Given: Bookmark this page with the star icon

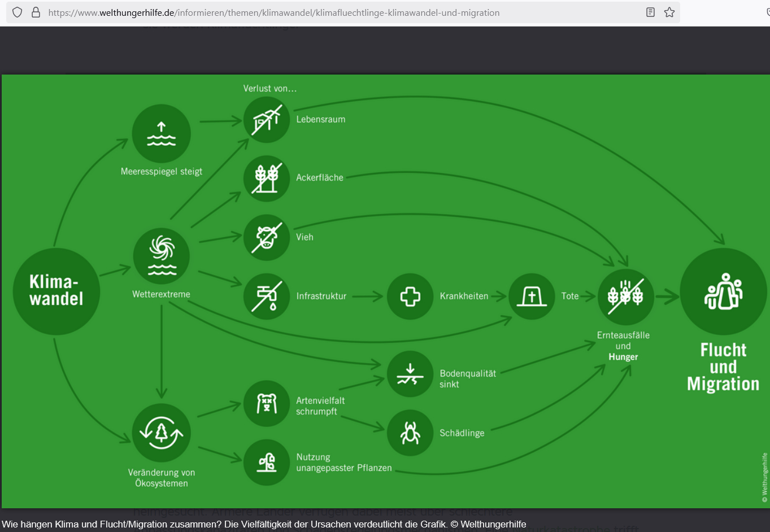Looking at the screenshot, I should pos(669,12).
